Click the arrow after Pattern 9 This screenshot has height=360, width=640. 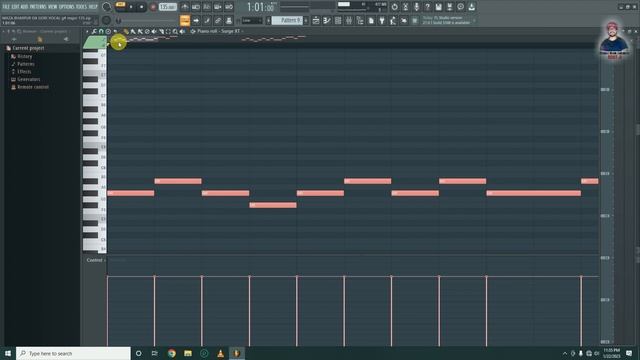[306, 20]
